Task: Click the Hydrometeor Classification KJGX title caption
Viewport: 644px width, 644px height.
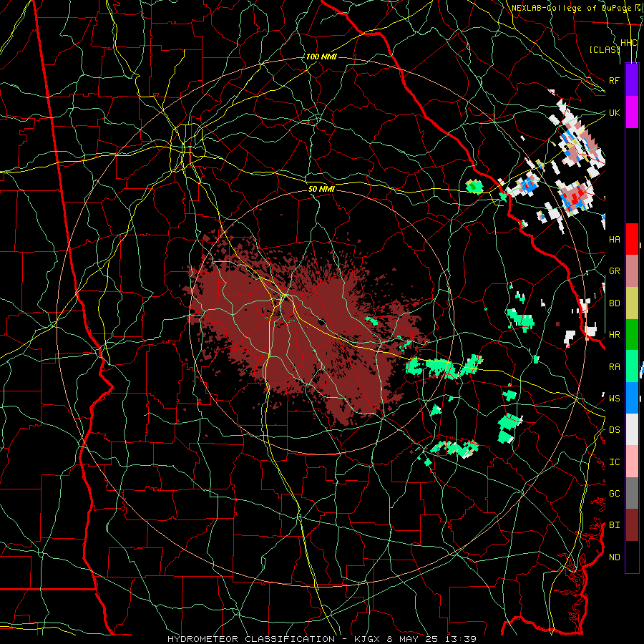Action: [321, 639]
